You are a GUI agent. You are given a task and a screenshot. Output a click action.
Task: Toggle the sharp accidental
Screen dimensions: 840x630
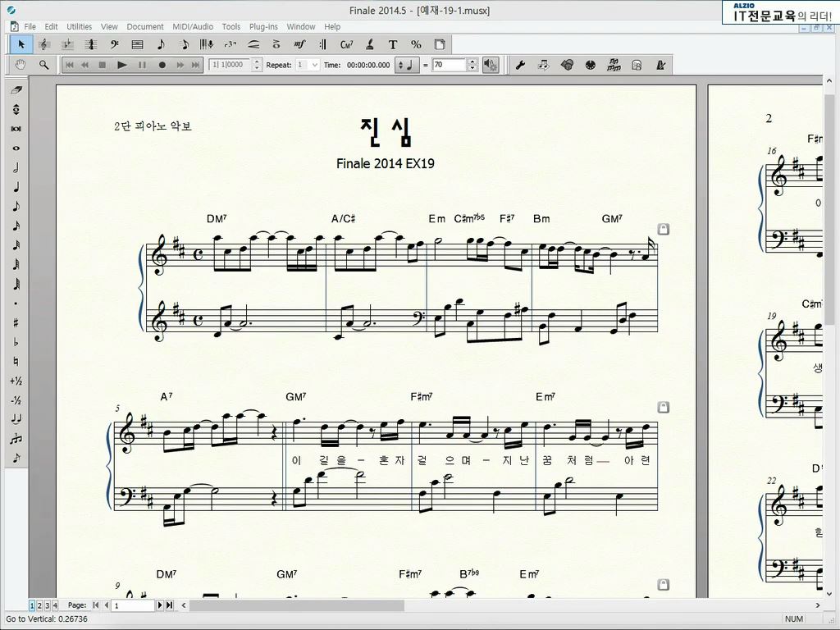[16, 322]
